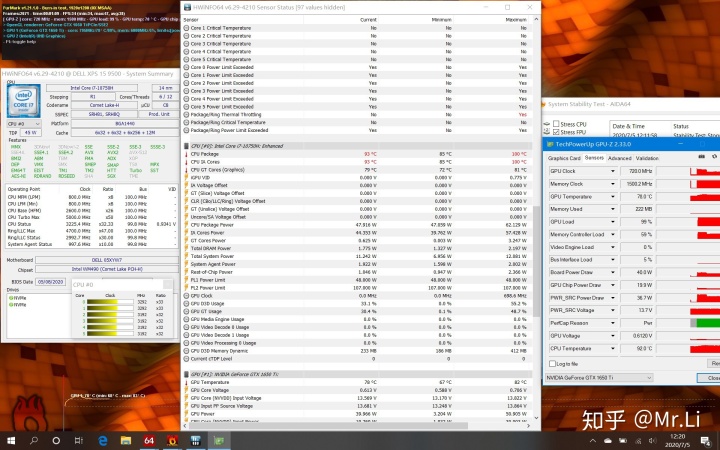Open CPU Temperature dropdown in GPU-Z
The height and width of the screenshot is (450, 720).
pyautogui.click(x=613, y=349)
